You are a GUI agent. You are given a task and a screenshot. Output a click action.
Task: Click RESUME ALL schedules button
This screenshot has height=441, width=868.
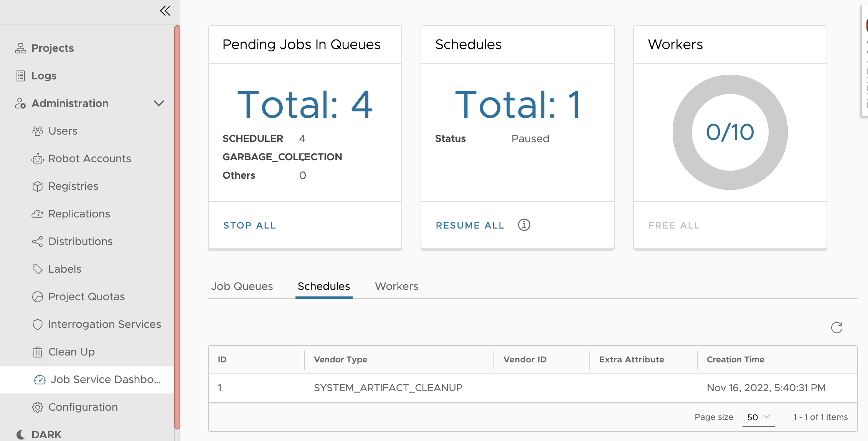coord(470,225)
